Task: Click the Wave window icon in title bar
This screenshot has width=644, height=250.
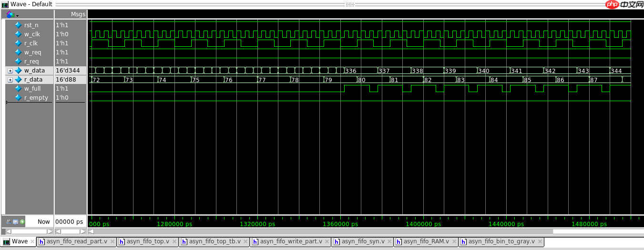Action: [x=5, y=4]
